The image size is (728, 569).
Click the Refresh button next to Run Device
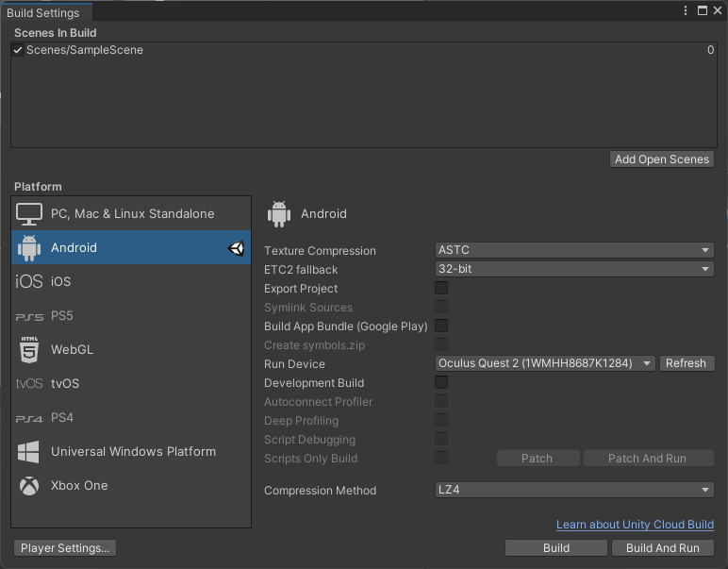tap(687, 363)
